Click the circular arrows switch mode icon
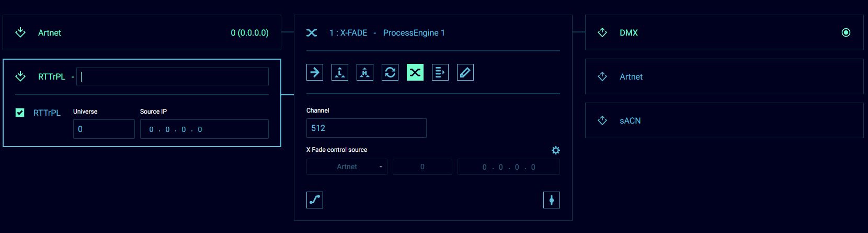 click(390, 72)
